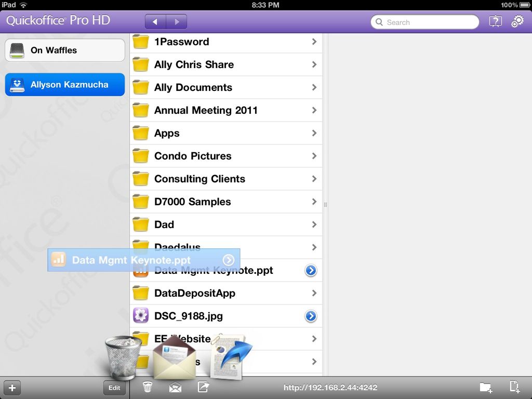Tap the blue arrow on Data Mgmt Keynote.ppt

311,270
